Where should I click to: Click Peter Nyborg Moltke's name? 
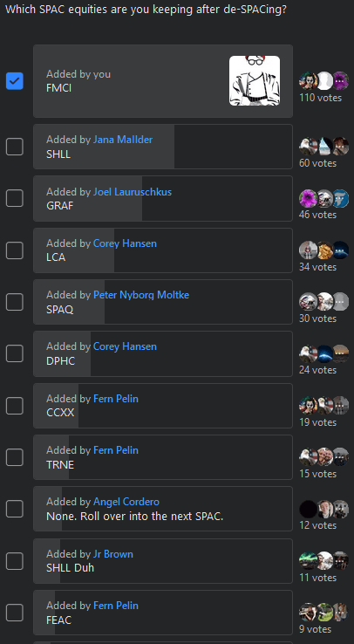point(141,295)
